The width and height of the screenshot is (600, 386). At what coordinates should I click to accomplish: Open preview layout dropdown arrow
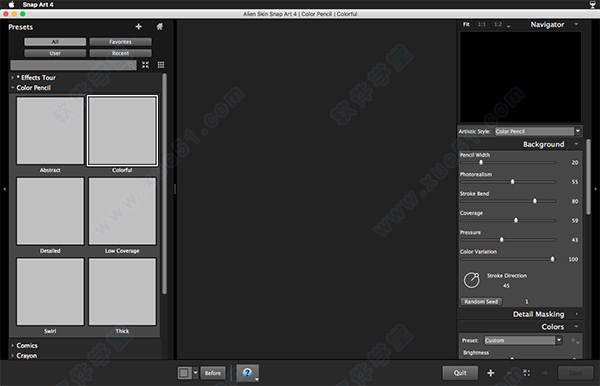tap(196, 373)
